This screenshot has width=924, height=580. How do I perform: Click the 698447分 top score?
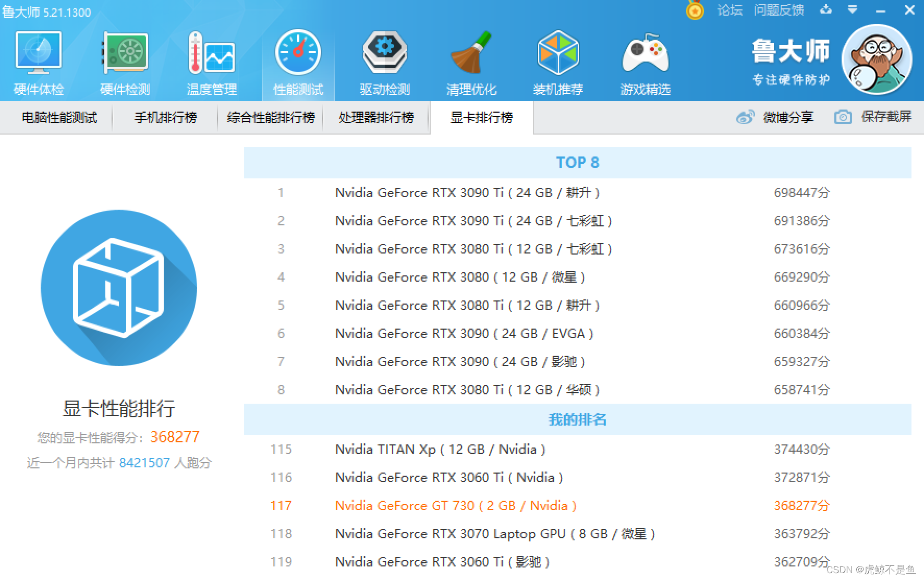coord(802,192)
